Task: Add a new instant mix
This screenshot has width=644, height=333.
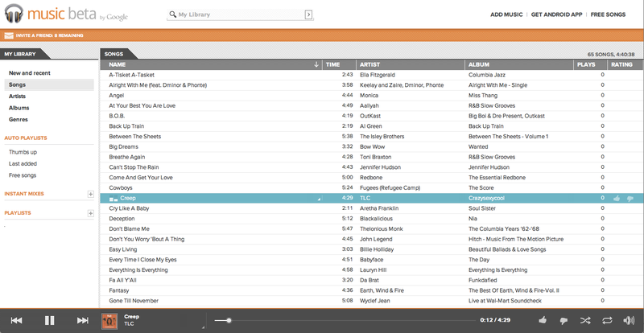Action: [91, 194]
